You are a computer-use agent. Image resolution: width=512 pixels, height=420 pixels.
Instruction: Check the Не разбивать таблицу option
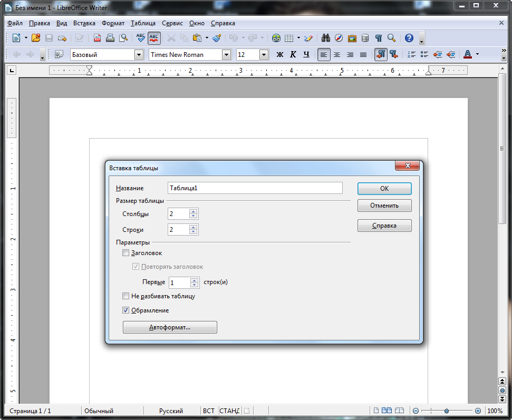pyautogui.click(x=125, y=296)
